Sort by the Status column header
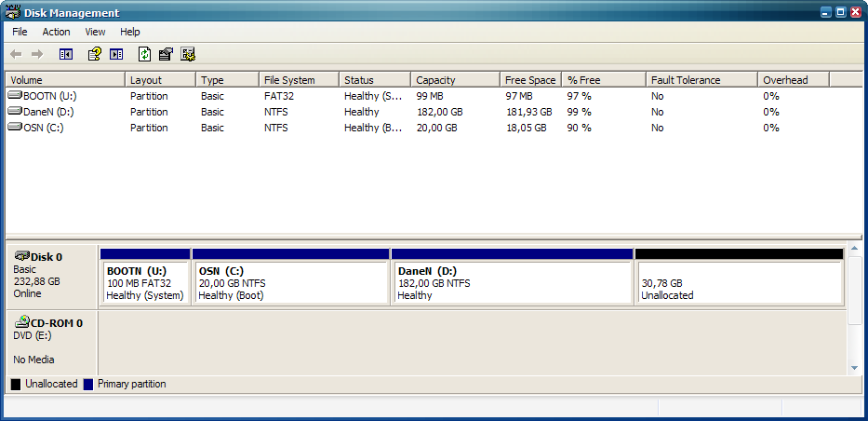The height and width of the screenshot is (421, 868). click(x=375, y=80)
